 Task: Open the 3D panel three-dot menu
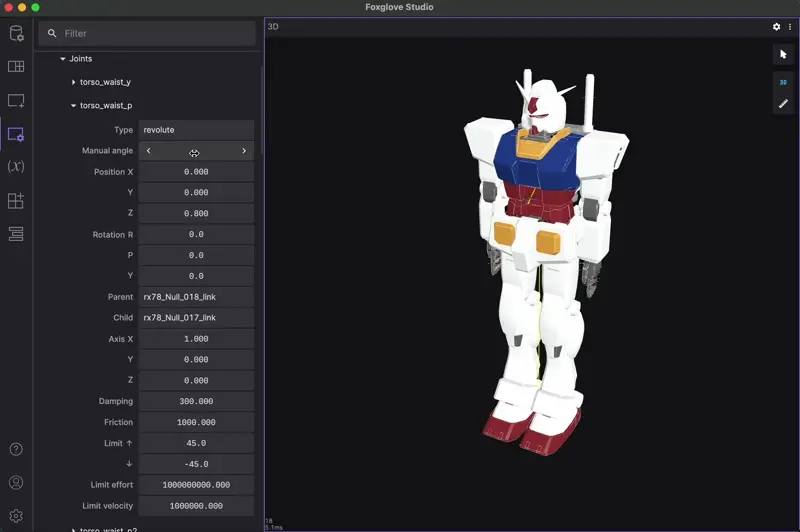[790, 27]
